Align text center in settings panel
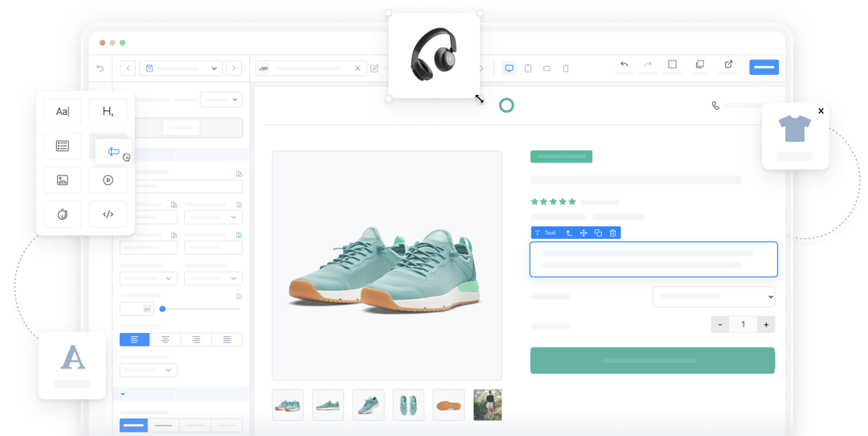 pyautogui.click(x=165, y=339)
